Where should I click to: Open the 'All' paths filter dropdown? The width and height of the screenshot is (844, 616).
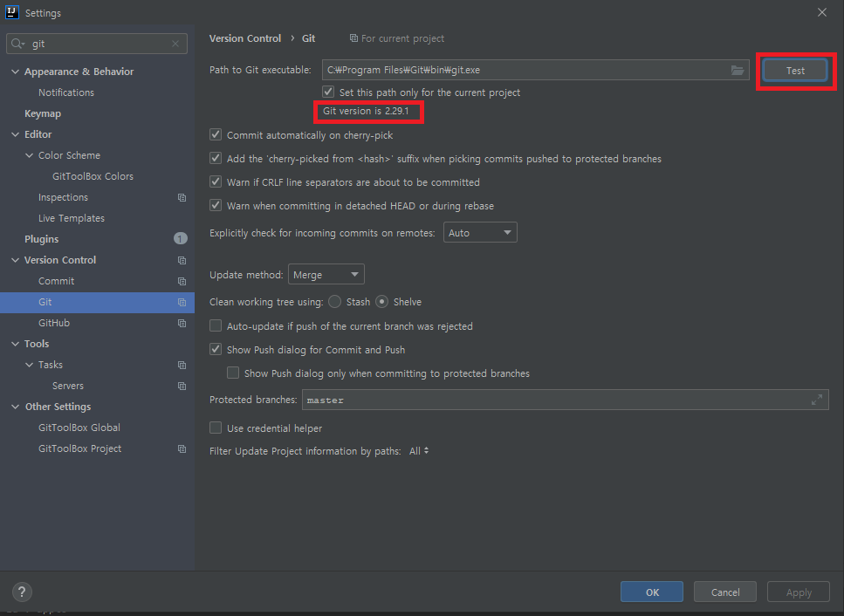point(419,451)
